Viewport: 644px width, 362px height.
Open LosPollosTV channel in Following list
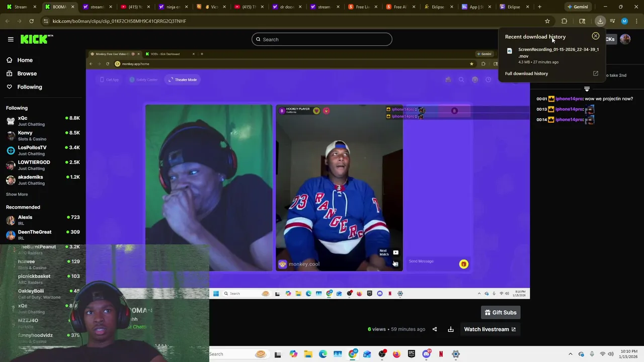(43, 150)
